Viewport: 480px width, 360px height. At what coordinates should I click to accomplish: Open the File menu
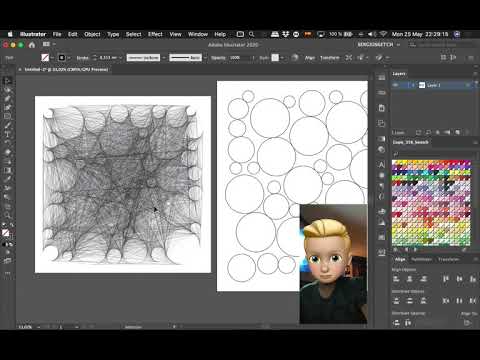coord(57,34)
